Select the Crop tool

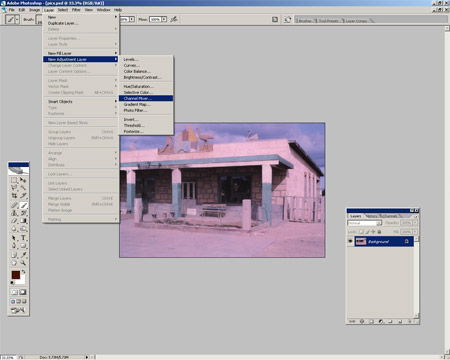[x=14, y=196]
